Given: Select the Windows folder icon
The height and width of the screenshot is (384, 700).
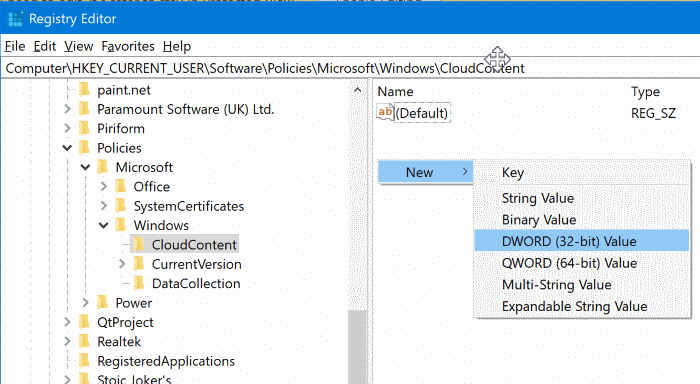Looking at the screenshot, I should pos(121,225).
